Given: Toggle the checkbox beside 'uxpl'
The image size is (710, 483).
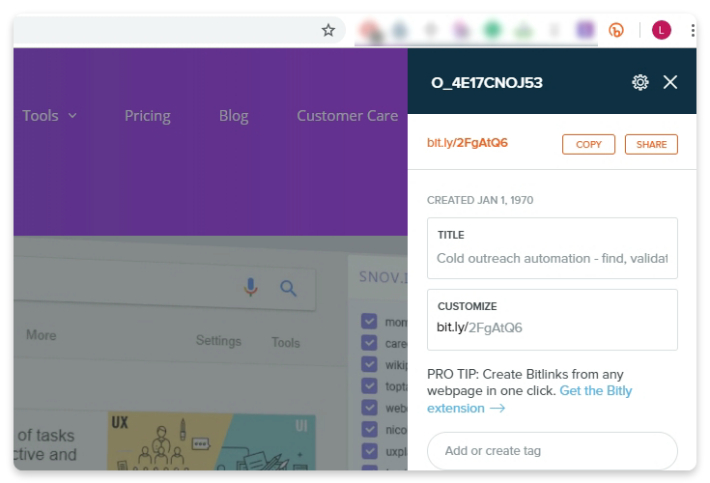Looking at the screenshot, I should pos(369,450).
